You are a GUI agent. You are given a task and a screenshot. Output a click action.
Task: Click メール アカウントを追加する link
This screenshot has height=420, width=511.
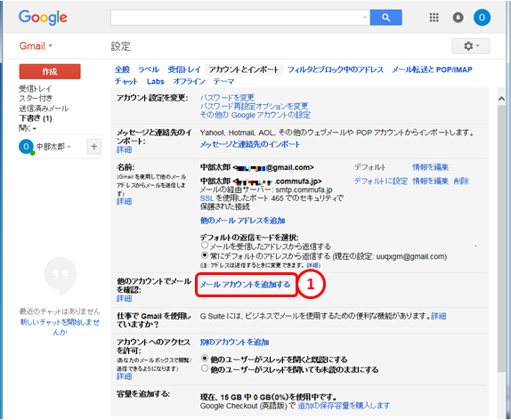coord(246,285)
